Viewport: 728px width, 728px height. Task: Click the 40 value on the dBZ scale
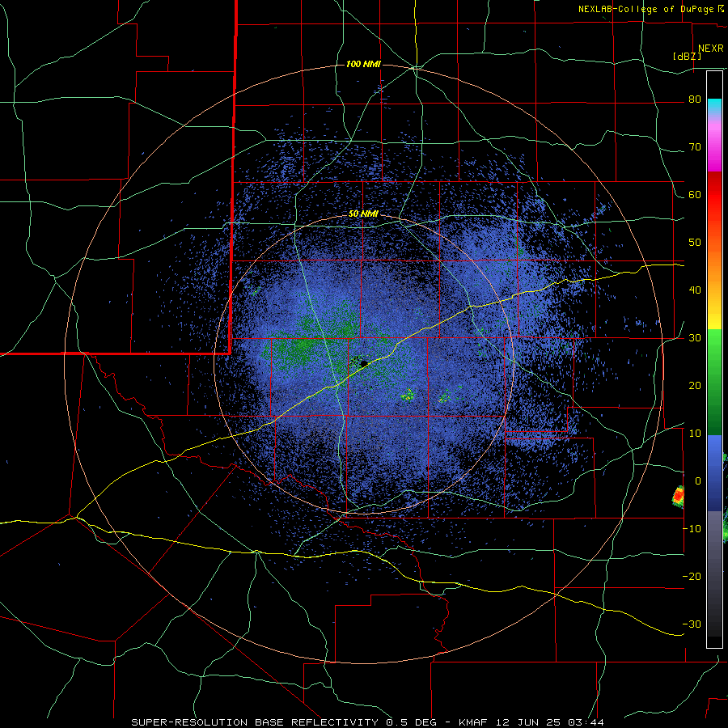(x=695, y=290)
